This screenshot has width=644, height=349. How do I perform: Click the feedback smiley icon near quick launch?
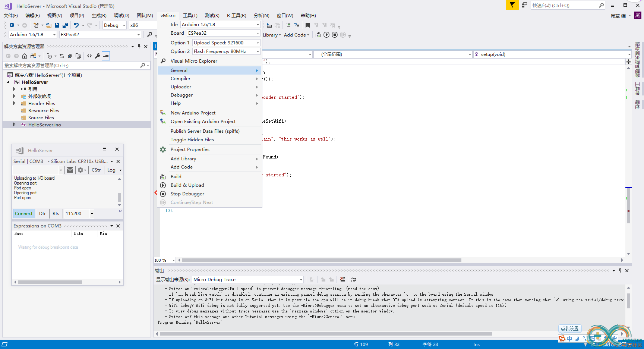(524, 5)
